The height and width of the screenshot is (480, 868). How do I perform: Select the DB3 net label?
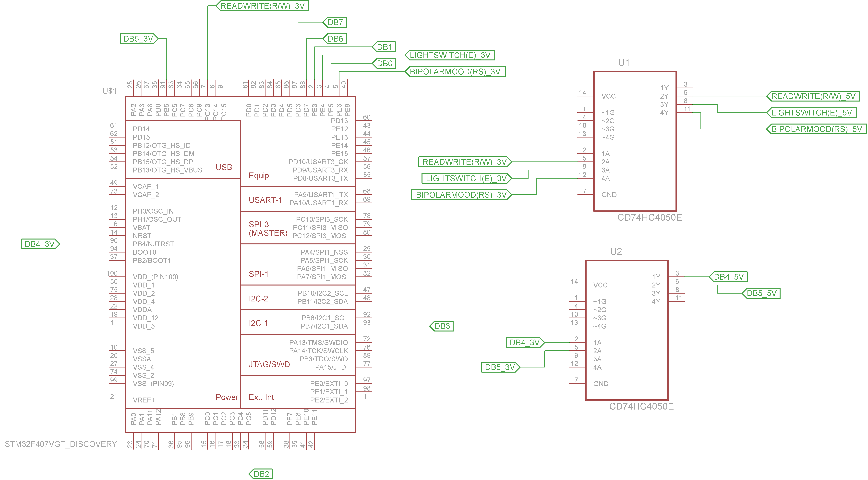point(441,326)
